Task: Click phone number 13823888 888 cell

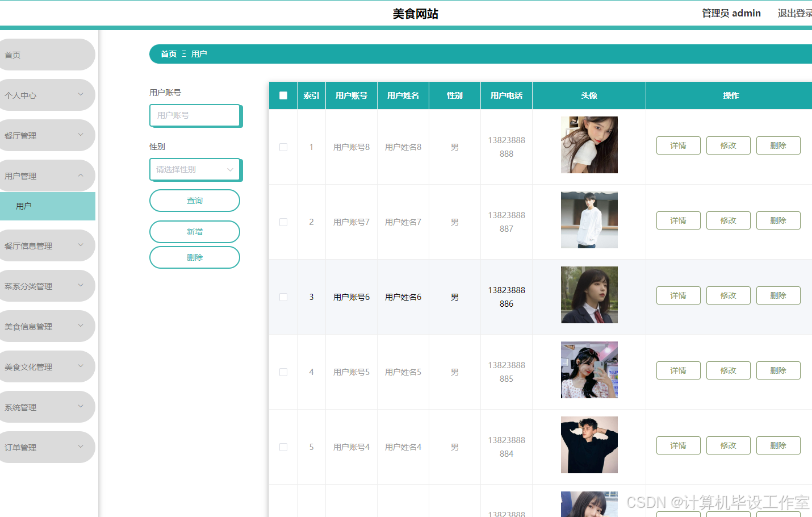Action: pyautogui.click(x=507, y=147)
